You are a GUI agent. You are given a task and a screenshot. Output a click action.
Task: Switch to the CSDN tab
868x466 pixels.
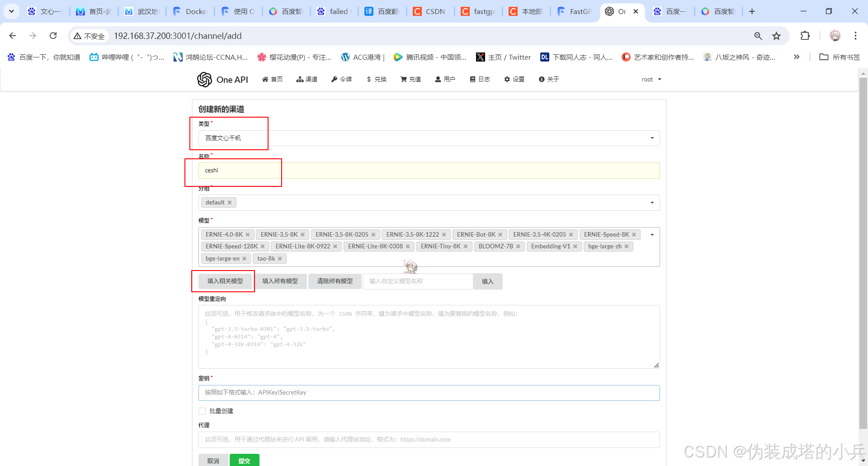[430, 11]
